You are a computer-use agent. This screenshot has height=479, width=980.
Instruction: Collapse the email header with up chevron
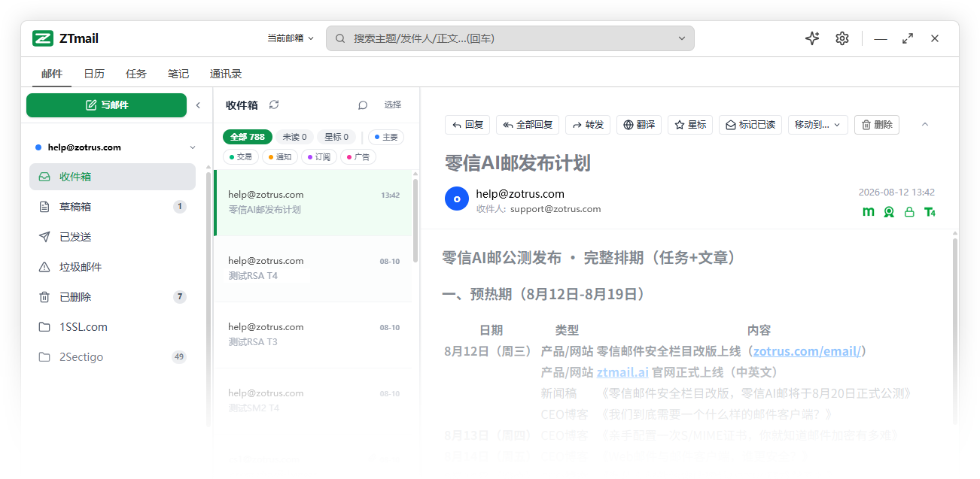click(925, 125)
